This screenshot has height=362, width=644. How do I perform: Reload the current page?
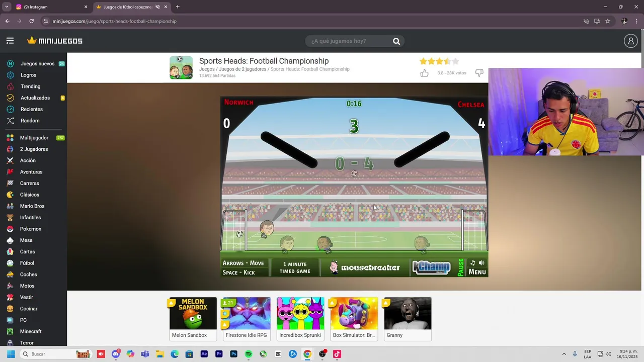(x=31, y=21)
